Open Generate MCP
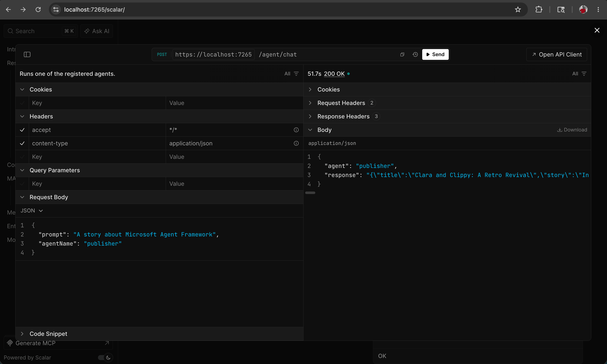Image resolution: width=607 pixels, height=364 pixels. coord(58,343)
